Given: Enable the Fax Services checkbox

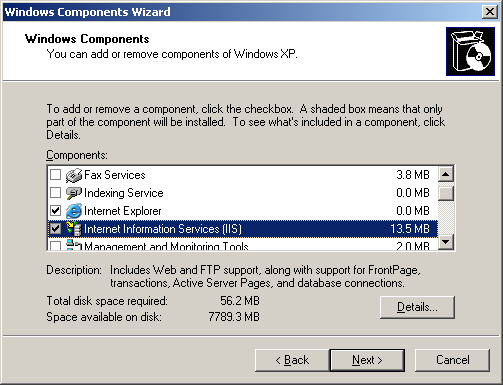Looking at the screenshot, I should pos(55,175).
